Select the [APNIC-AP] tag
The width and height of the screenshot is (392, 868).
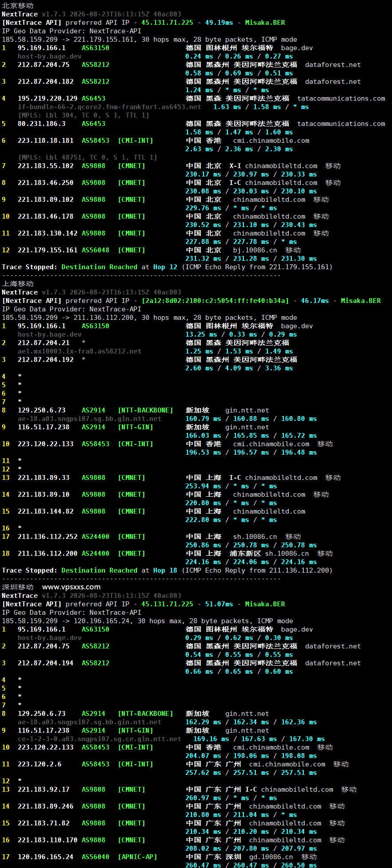point(137,857)
